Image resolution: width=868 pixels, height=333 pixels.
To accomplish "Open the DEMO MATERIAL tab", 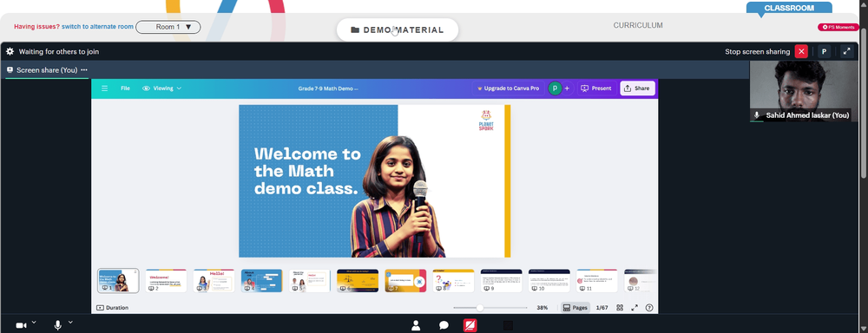I will [x=398, y=29].
